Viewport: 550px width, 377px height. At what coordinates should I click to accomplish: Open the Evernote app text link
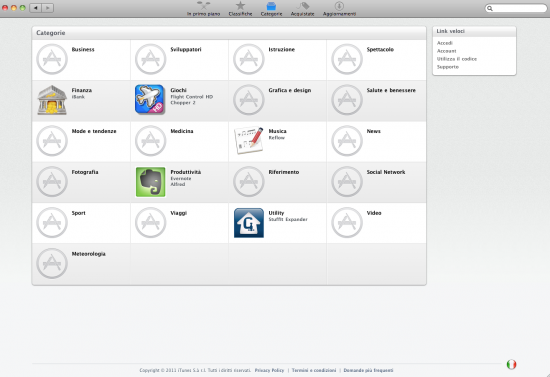point(181,179)
